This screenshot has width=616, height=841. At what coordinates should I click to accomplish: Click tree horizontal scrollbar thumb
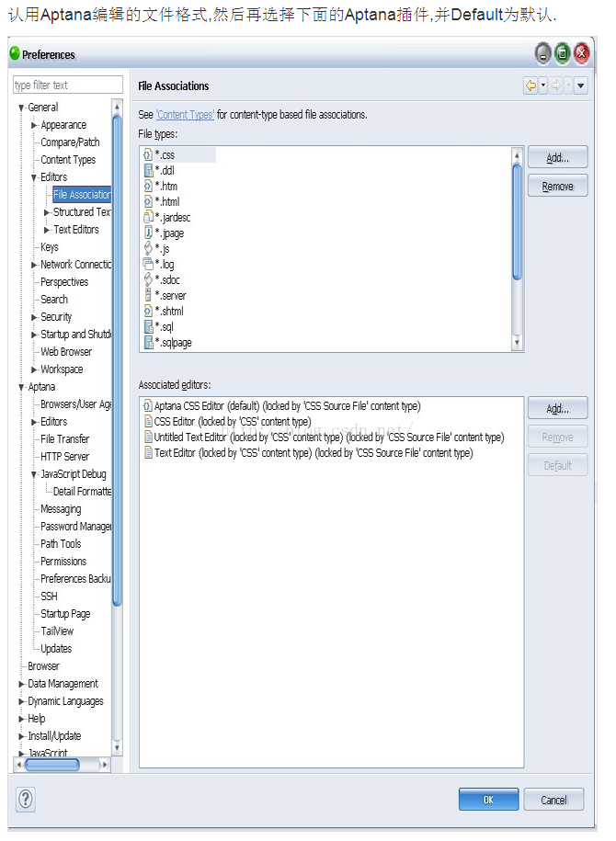click(52, 765)
